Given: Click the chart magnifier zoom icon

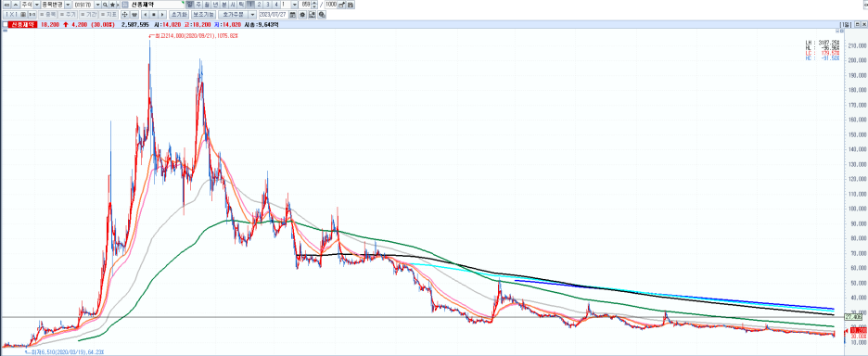Looking at the screenshot, I should 322,15.
